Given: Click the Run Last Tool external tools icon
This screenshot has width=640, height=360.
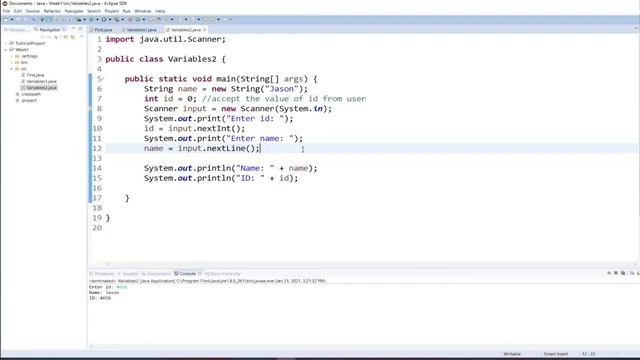Looking at the screenshot, I should pyautogui.click(x=117, y=19).
